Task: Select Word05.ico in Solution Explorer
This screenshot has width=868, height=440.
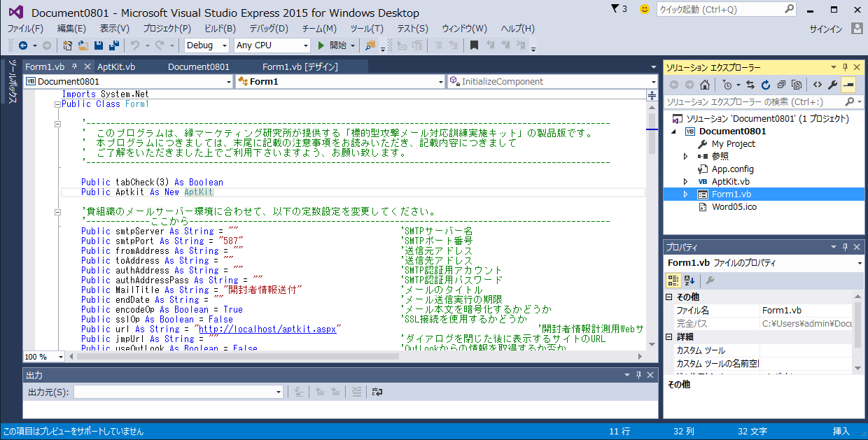Action: pyautogui.click(x=734, y=206)
